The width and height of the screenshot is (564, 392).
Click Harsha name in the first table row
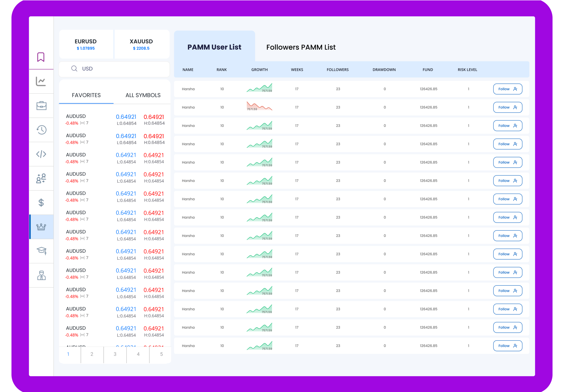pos(188,89)
